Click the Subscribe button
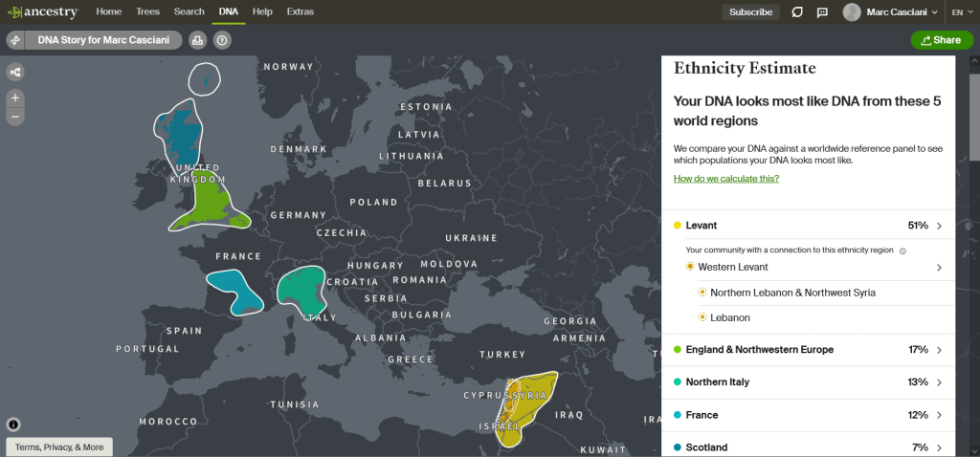980x457 pixels. (750, 11)
